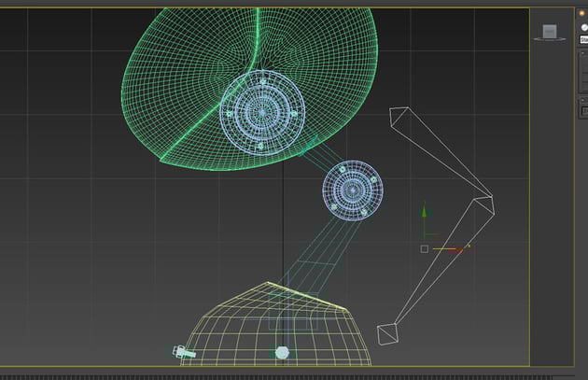The image size is (588, 380).
Task: Click the time slider track below the viewport
Action: click(275, 377)
